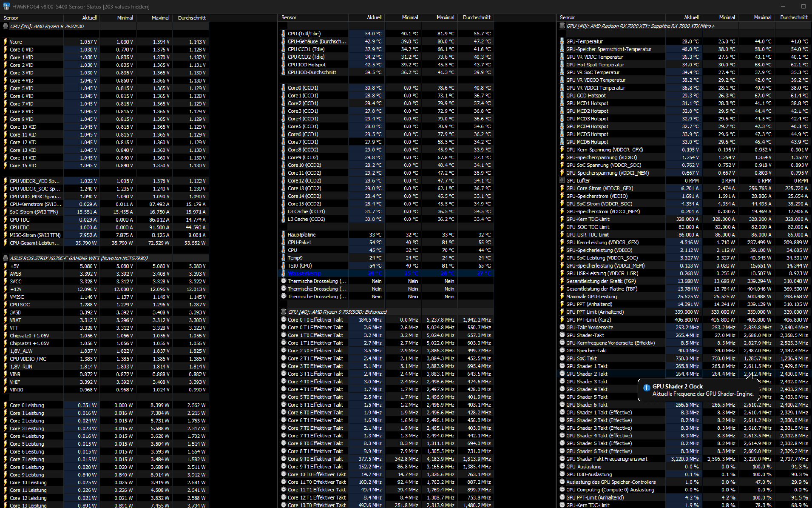Click the CPU TDC lightning icon
Image resolution: width=812 pixels, height=508 pixels.
pyautogui.click(x=5, y=220)
